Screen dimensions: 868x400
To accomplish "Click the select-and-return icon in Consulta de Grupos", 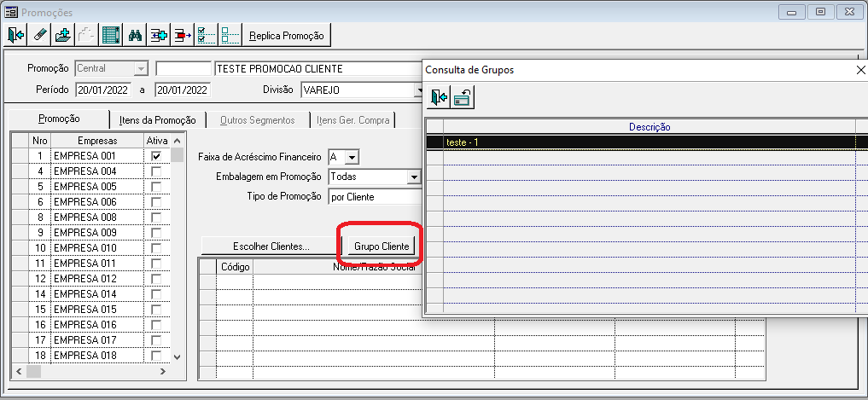I will point(463,98).
